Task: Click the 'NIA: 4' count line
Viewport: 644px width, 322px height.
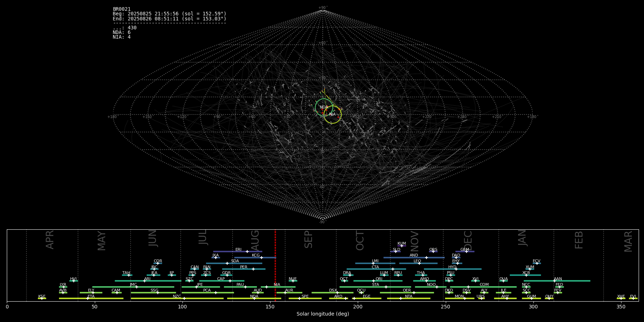Action: [x=122, y=37]
